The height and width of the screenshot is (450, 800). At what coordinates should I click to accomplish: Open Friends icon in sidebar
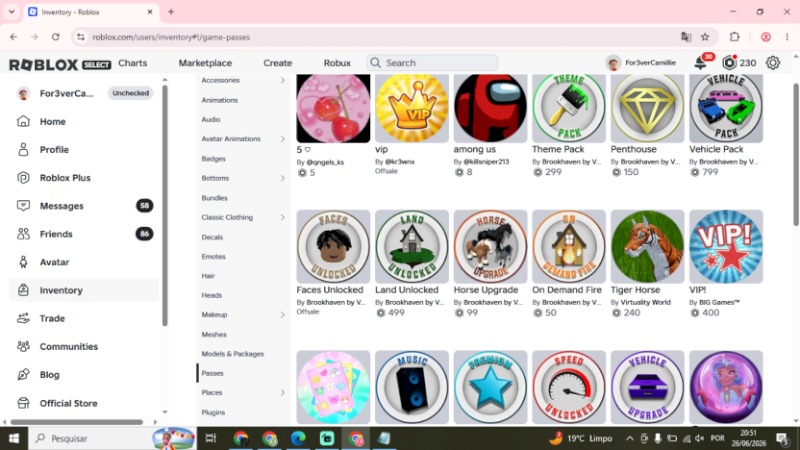click(x=23, y=234)
